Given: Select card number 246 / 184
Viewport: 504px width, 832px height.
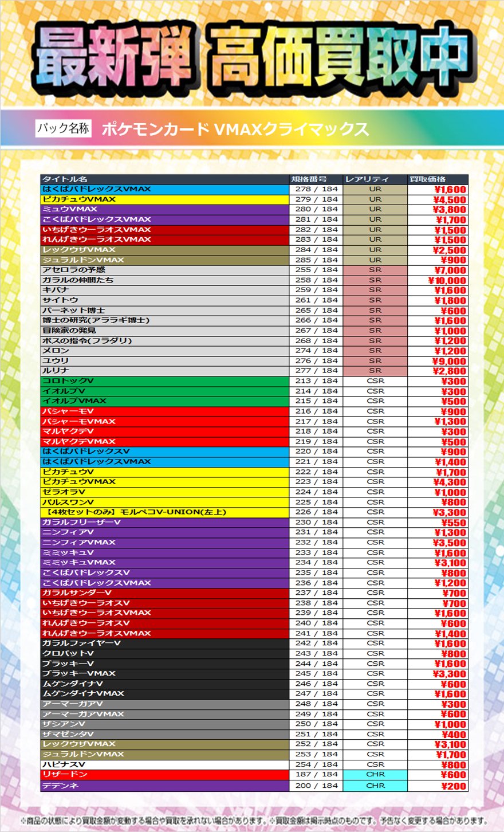Looking at the screenshot, I should coord(316,684).
